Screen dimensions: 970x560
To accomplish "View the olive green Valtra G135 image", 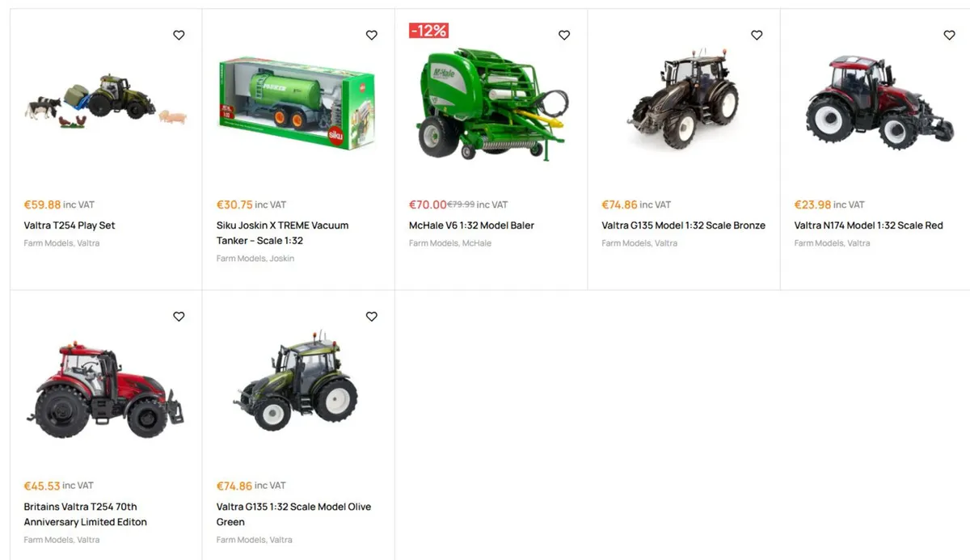I will point(296,381).
